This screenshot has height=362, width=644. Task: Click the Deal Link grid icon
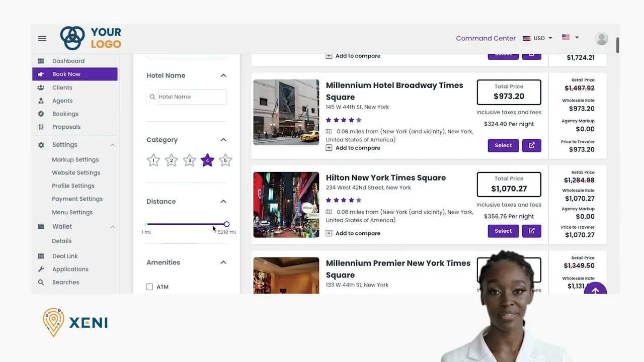point(41,256)
